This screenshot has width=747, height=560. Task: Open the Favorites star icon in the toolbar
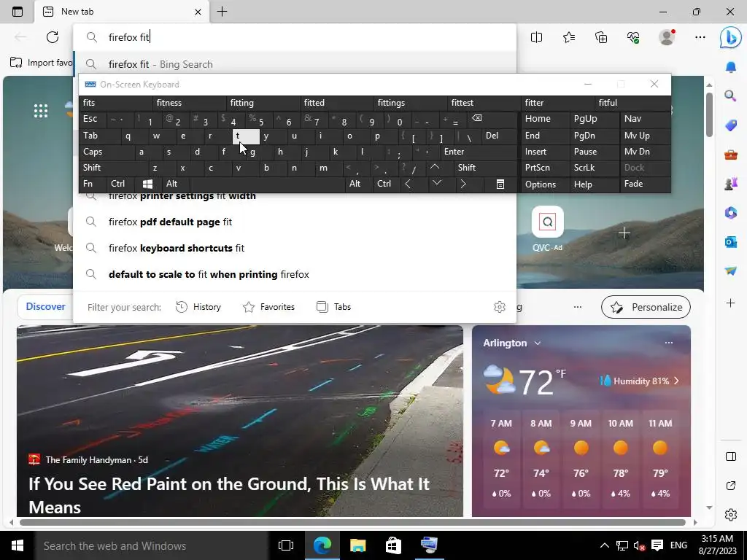[x=569, y=37]
